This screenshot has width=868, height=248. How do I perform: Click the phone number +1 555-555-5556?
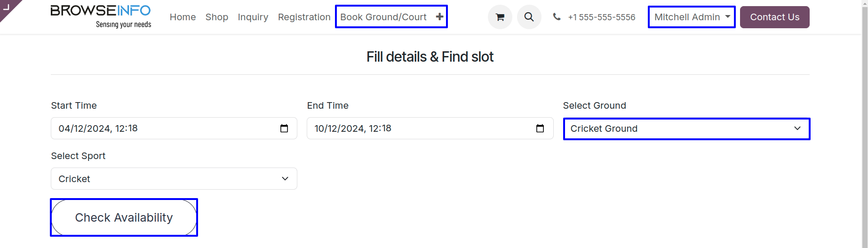click(x=602, y=17)
